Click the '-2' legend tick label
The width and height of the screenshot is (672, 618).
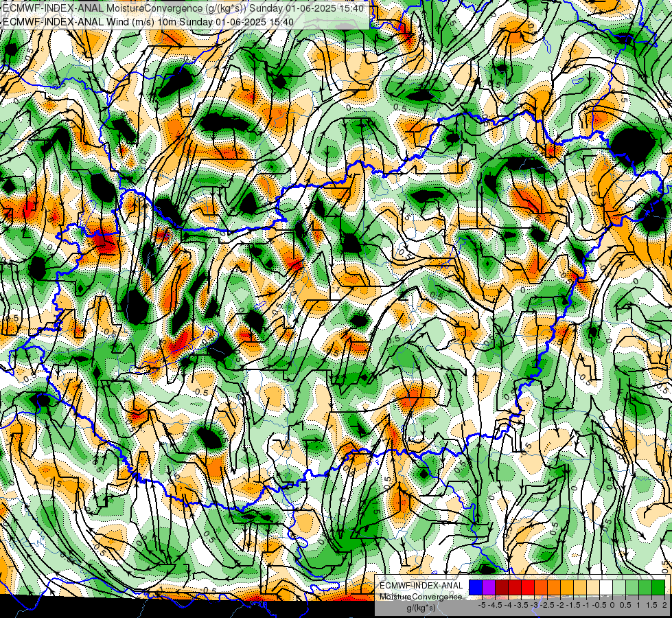point(560,605)
